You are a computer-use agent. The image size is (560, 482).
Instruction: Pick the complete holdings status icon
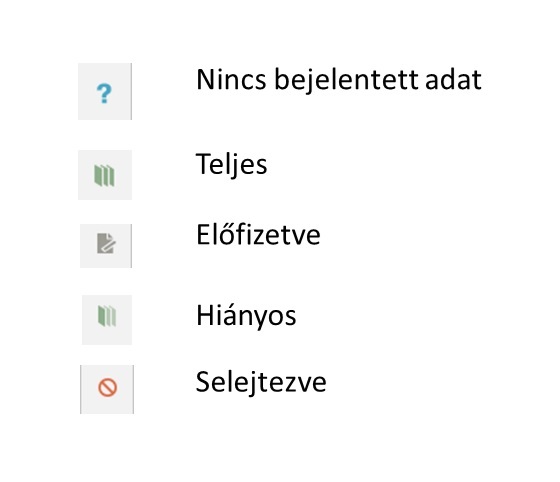(104, 175)
